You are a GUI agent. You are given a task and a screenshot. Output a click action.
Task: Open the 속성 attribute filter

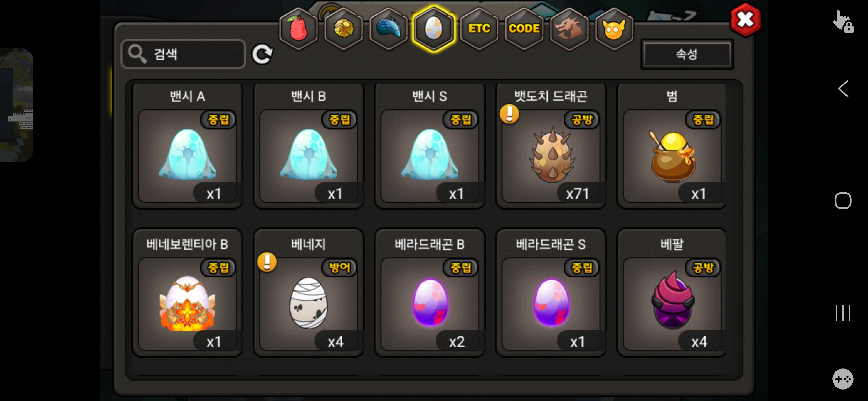[x=687, y=54]
